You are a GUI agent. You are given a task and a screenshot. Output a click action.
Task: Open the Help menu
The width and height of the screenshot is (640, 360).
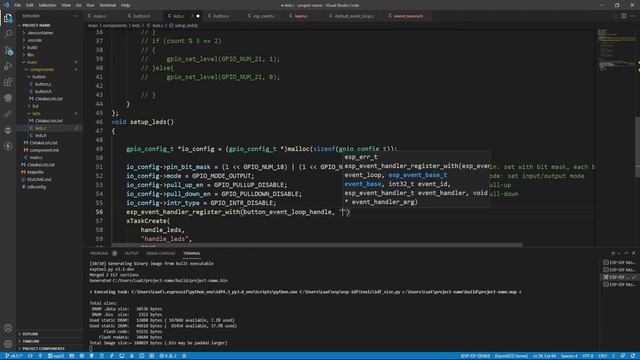[125, 5]
